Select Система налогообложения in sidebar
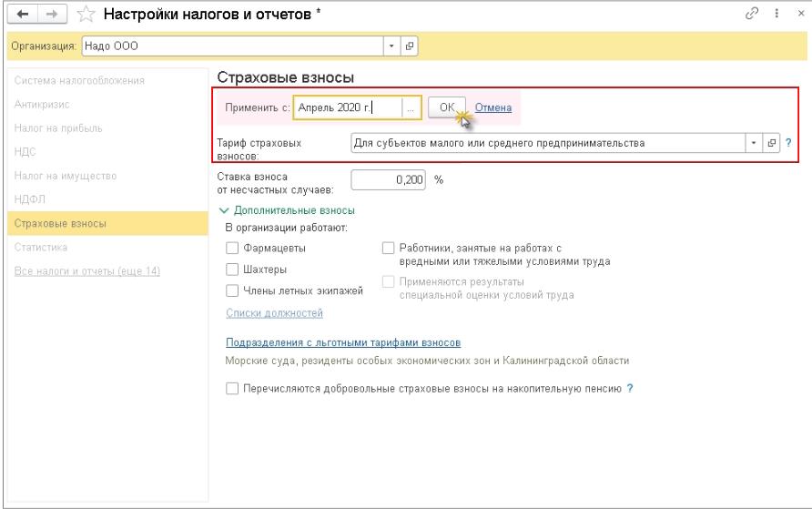The image size is (812, 509). coord(79,80)
